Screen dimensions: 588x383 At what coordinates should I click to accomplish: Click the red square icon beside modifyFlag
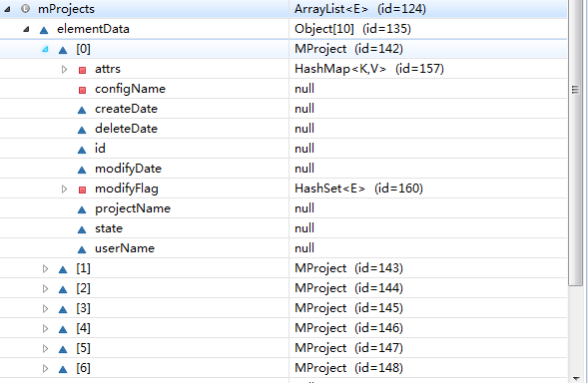82,190
